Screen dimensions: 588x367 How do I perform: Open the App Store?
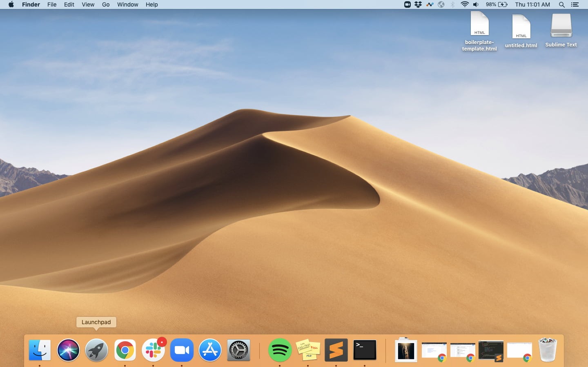(x=210, y=350)
